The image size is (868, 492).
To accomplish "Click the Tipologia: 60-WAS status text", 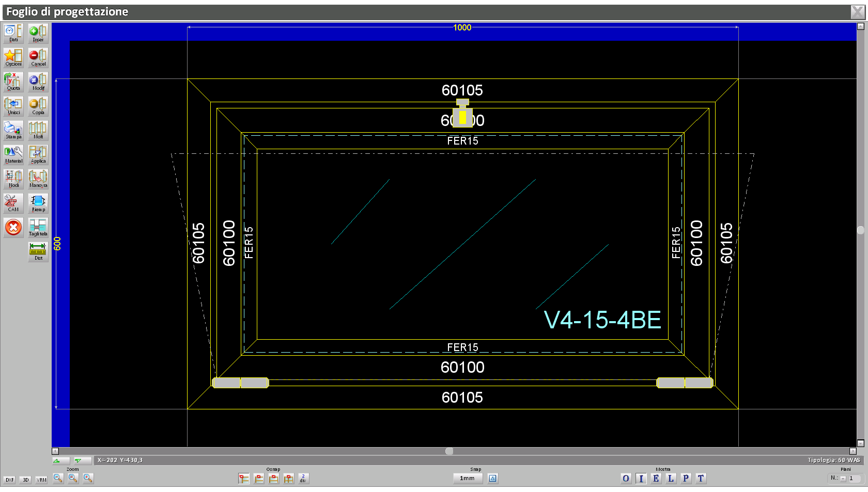I will coord(833,461).
